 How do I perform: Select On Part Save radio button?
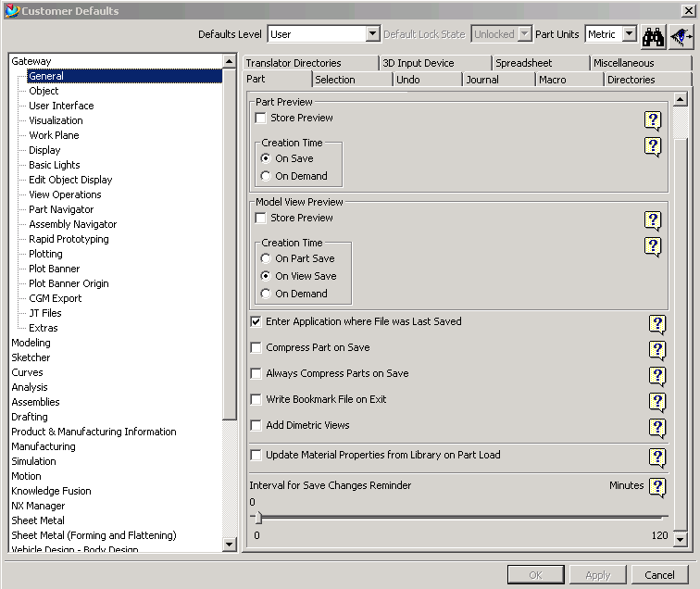click(x=266, y=258)
